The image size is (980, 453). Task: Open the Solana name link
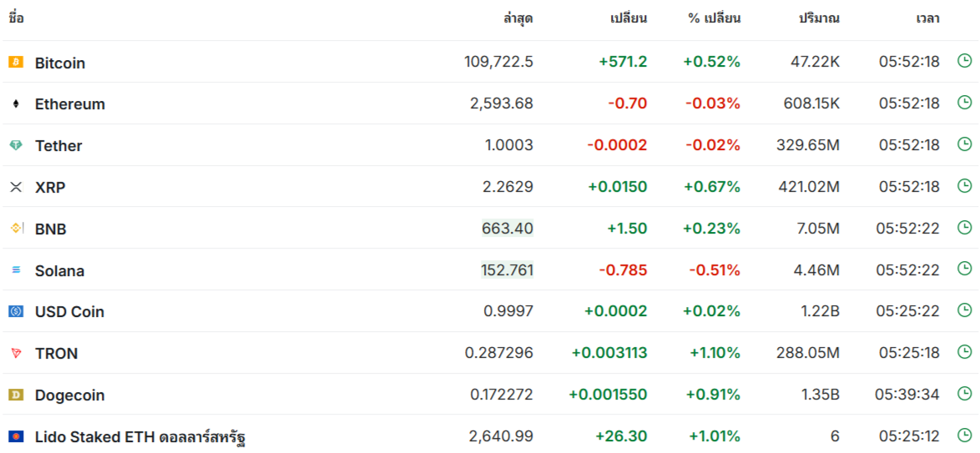[x=59, y=271]
